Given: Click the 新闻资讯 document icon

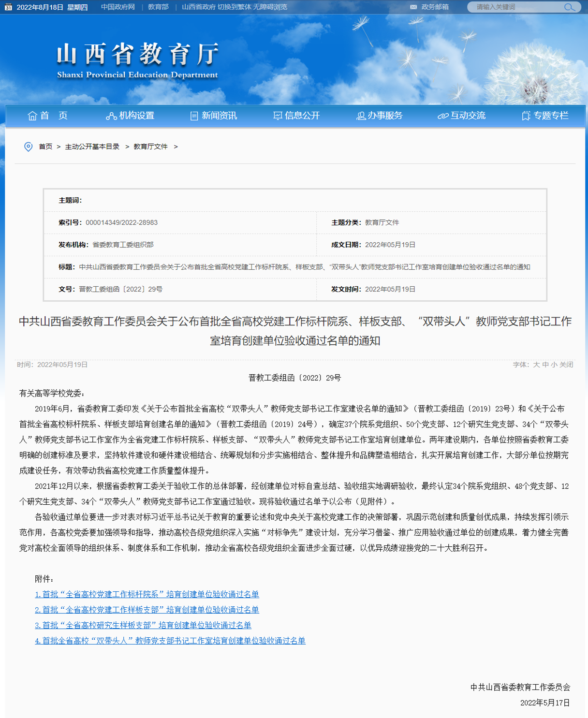Looking at the screenshot, I should click(x=194, y=116).
